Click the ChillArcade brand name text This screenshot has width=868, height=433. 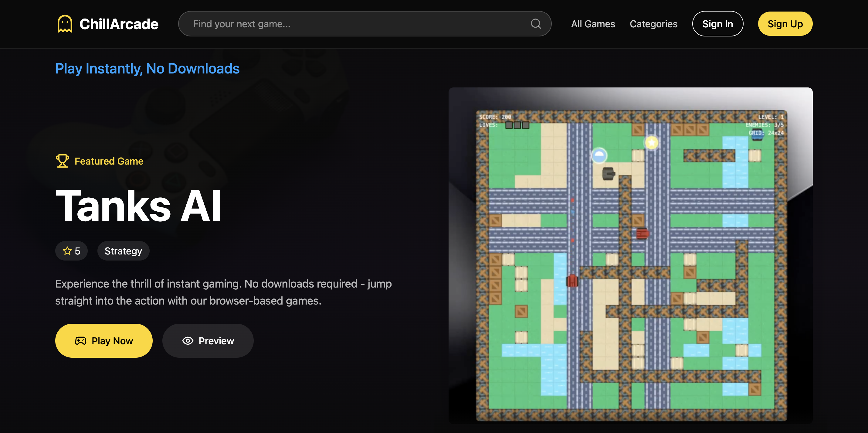(x=119, y=24)
